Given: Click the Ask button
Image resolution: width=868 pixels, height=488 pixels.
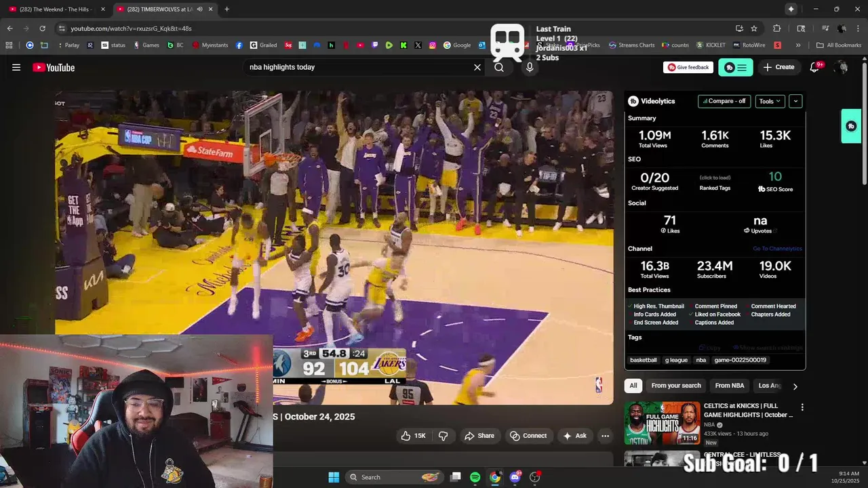Looking at the screenshot, I should (574, 436).
